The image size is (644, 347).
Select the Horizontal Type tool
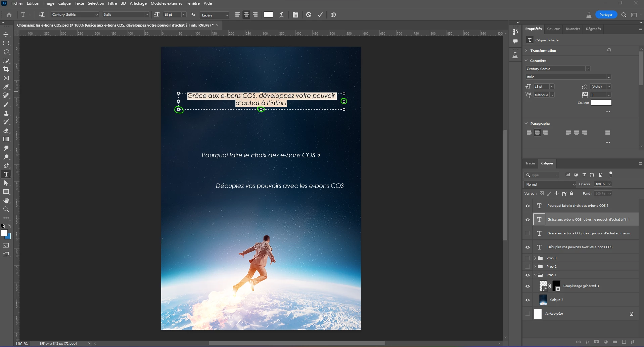click(6, 174)
